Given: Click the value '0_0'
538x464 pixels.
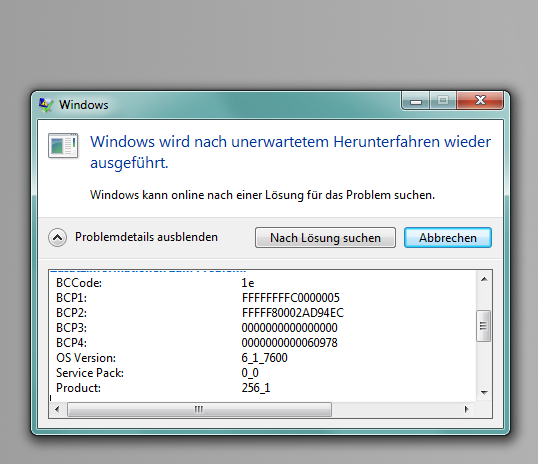Looking at the screenshot, I should [250, 373].
